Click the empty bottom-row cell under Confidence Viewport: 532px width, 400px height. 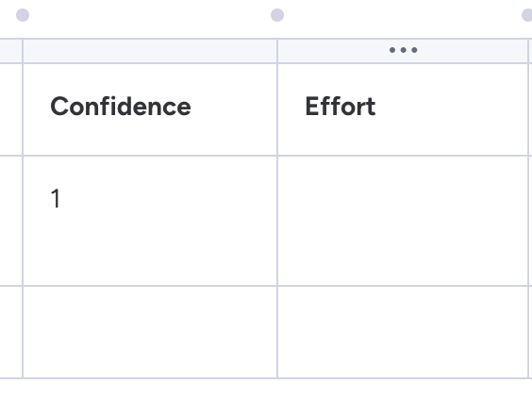150,332
